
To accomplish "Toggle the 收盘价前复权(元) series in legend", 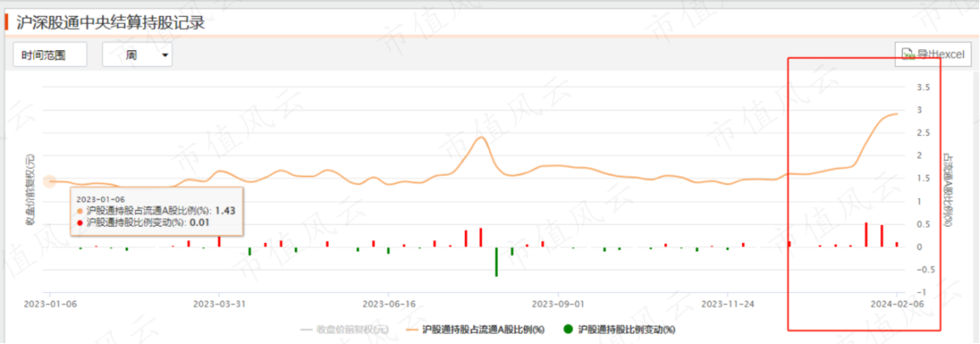I will pyautogui.click(x=343, y=329).
